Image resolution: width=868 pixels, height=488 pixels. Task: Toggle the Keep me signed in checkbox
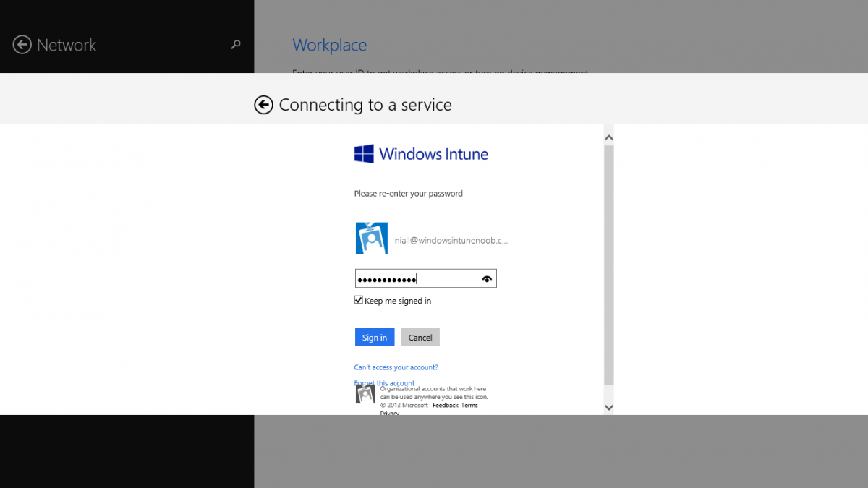tap(358, 300)
